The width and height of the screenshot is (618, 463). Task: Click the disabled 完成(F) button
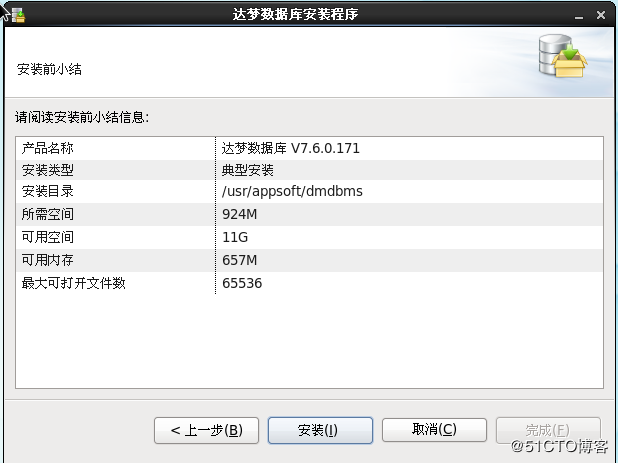[x=548, y=430]
